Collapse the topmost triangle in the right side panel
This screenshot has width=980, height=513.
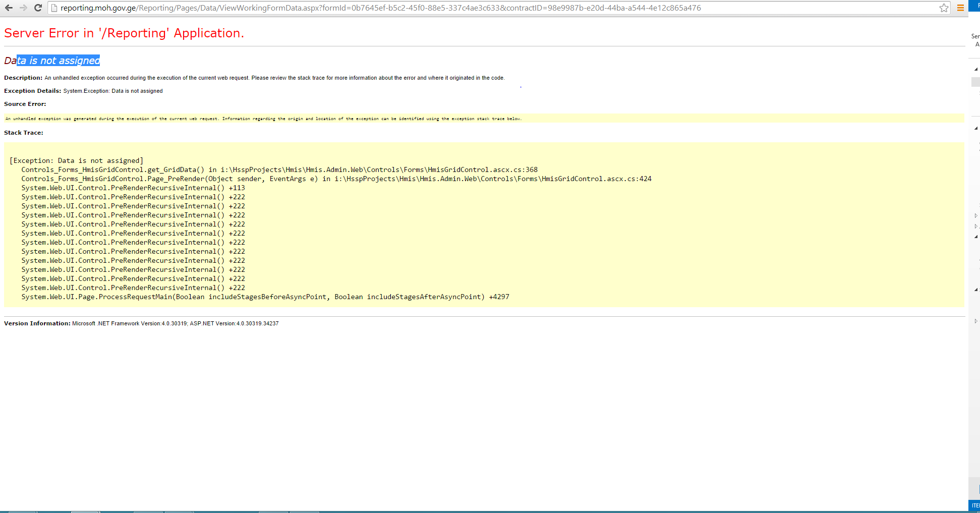pos(976,69)
